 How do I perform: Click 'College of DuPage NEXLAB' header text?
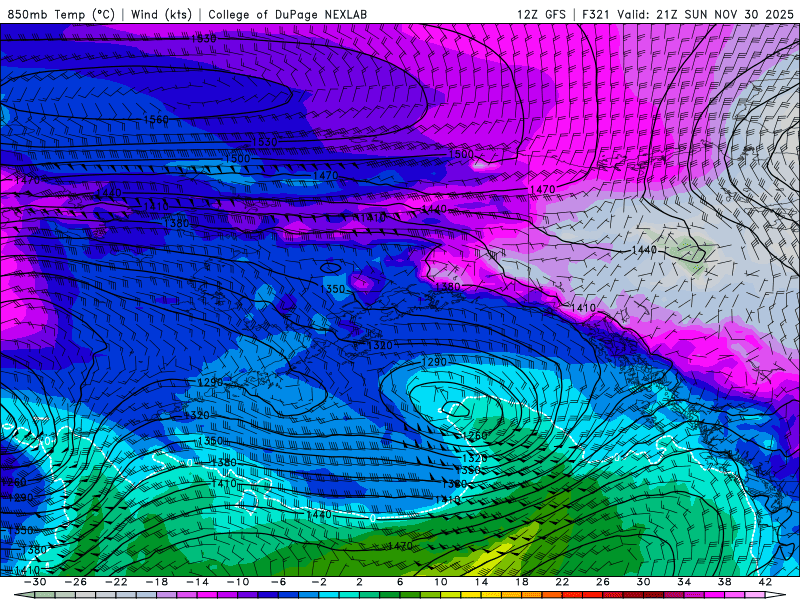[x=287, y=14]
